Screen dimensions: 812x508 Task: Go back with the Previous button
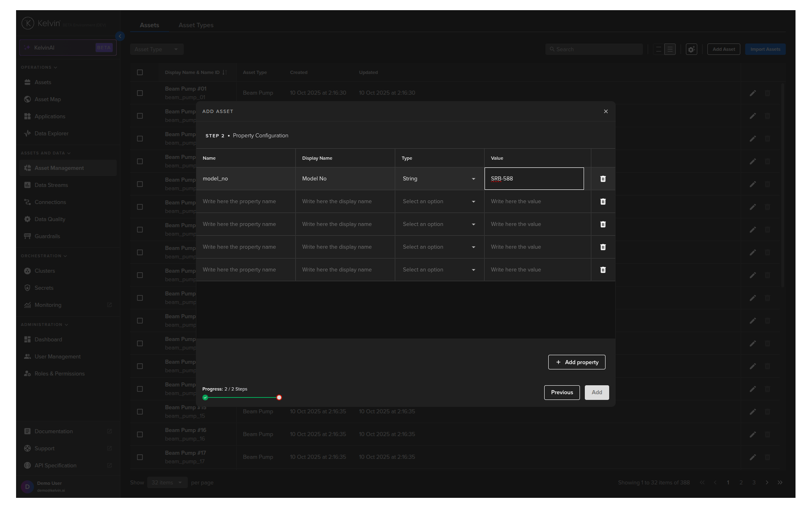tap(562, 392)
